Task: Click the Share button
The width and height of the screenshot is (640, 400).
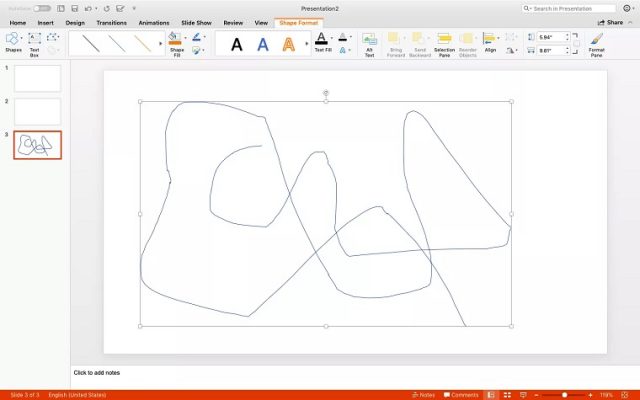Action: pyautogui.click(x=610, y=22)
